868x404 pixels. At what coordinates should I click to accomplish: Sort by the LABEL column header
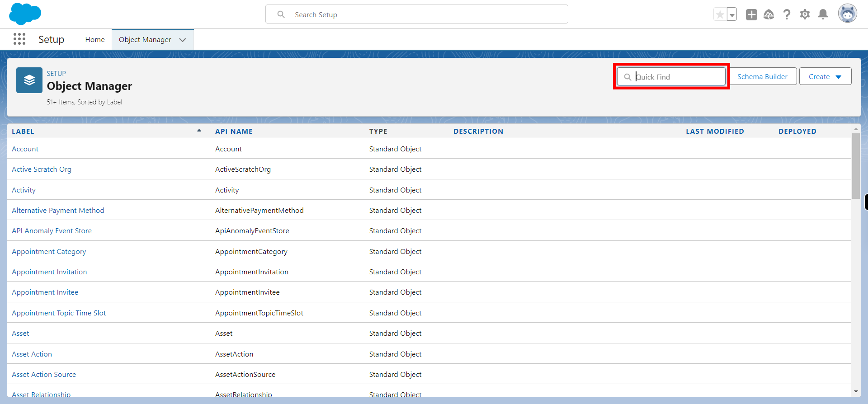(23, 131)
